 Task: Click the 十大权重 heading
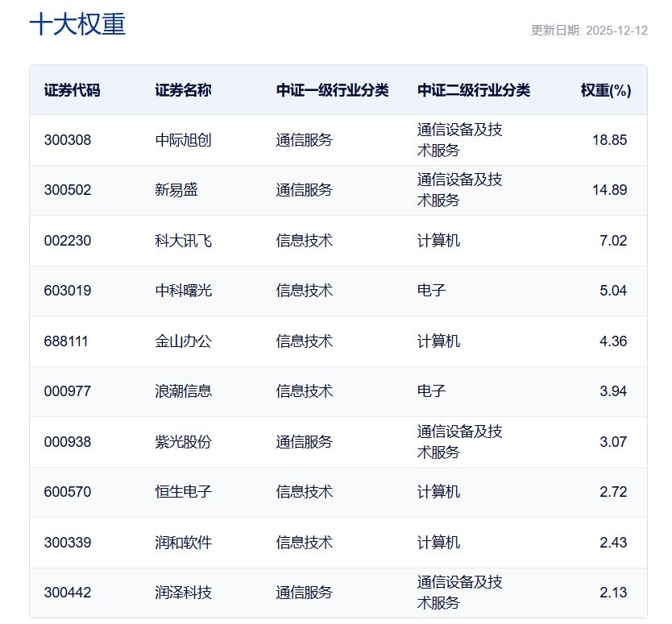[x=77, y=24]
